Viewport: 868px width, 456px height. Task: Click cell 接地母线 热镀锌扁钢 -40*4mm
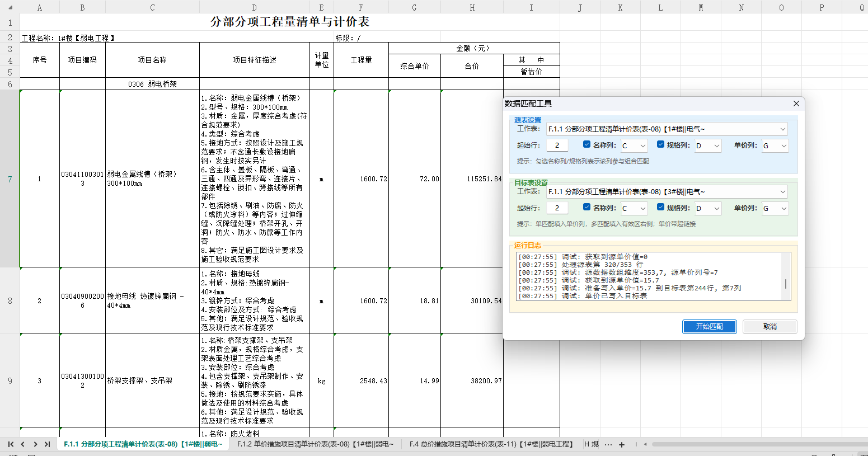tap(152, 300)
